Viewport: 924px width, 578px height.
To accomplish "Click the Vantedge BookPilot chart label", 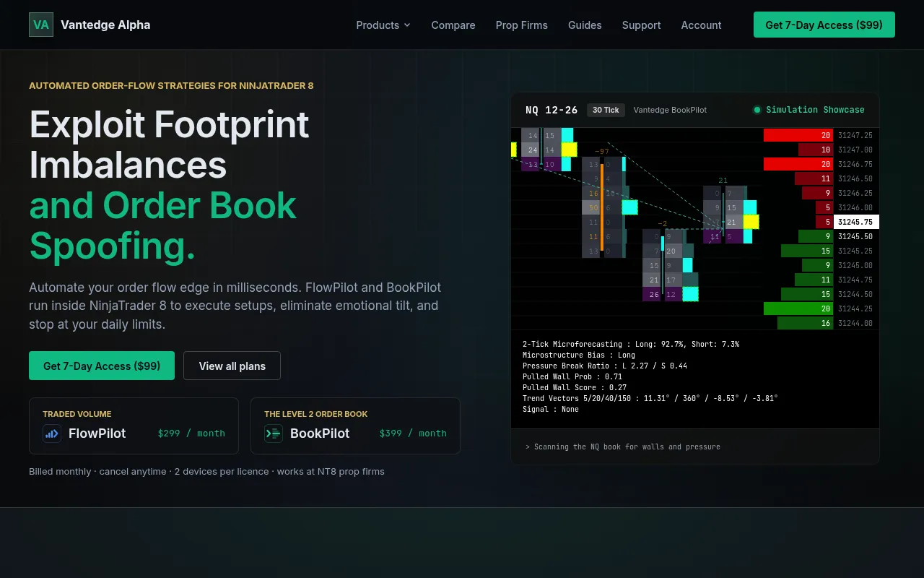I will [670, 110].
